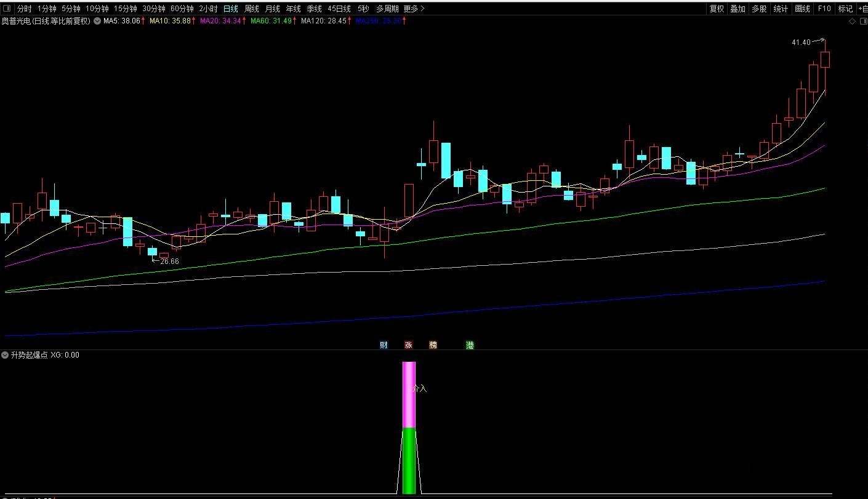
Task: Click the 标记 mark button
Action: 846,9
